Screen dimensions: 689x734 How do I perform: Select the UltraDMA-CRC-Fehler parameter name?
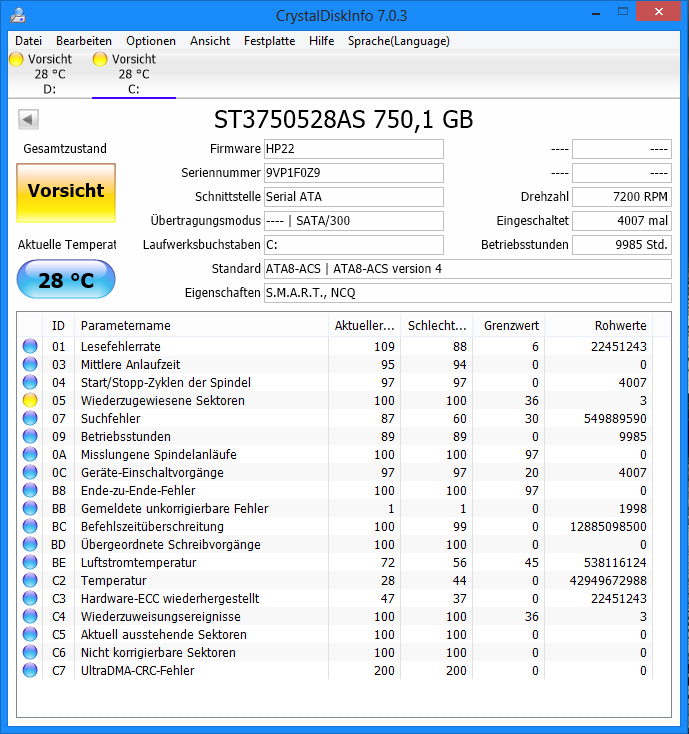click(138, 671)
